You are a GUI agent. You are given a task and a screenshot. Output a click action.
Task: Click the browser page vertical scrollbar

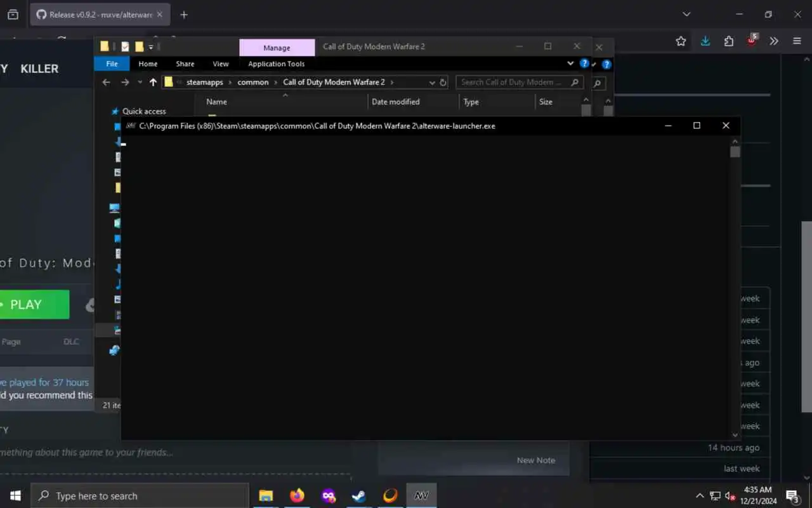point(806,316)
